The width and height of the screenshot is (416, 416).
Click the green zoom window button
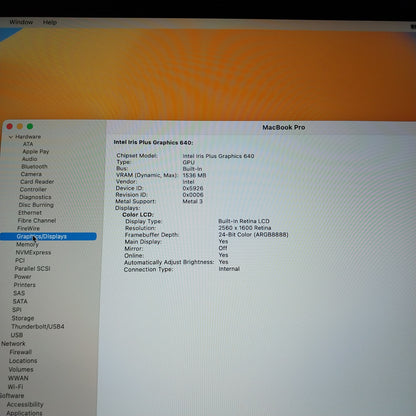pyautogui.click(x=30, y=126)
